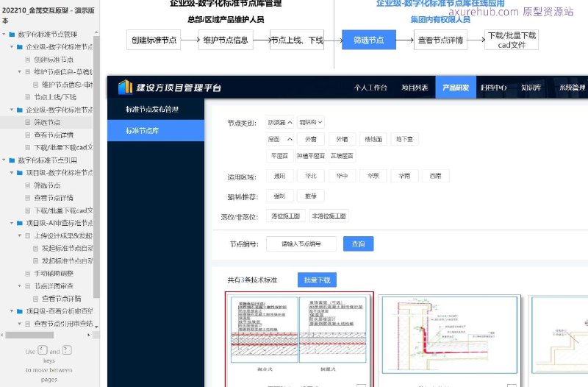Open the 项目列表 nav tab
The image size is (588, 387).
(415, 88)
